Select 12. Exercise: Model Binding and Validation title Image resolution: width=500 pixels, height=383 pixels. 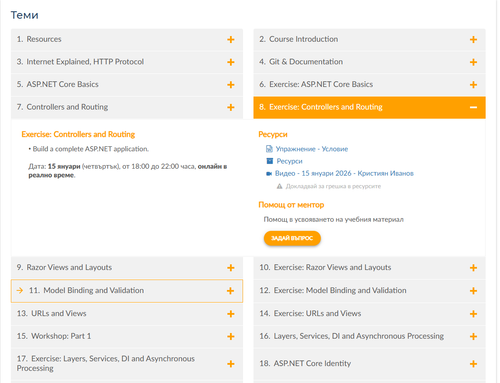click(x=333, y=290)
